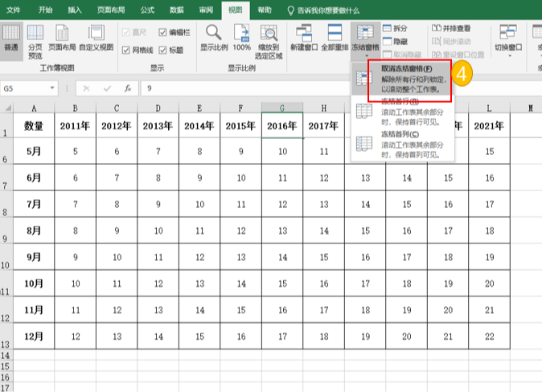The image size is (542, 392).
Task: Arrange all windows with 全部重排
Action: (335, 38)
